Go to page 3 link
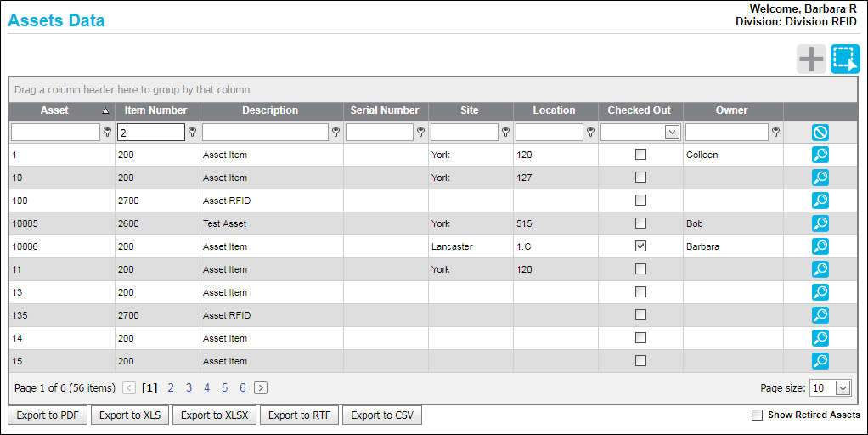Screen dimensions: 868x435 coord(189,388)
